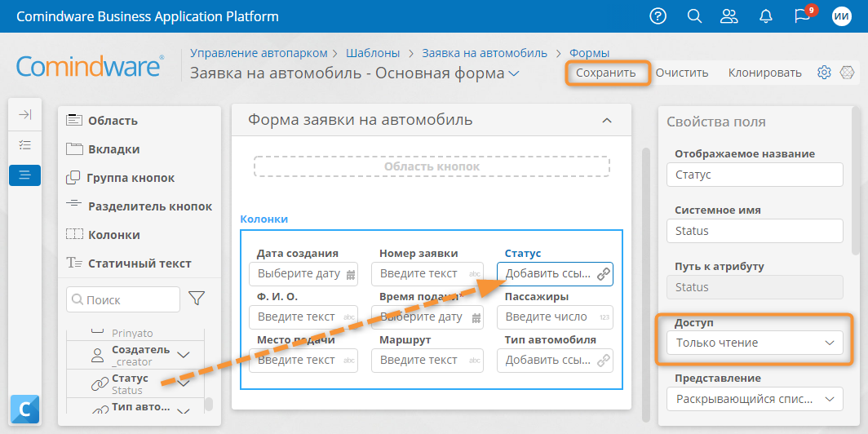Select the Разделитель кнопок element
Image resolution: width=868 pixels, height=434 pixels.
pyautogui.click(x=139, y=206)
